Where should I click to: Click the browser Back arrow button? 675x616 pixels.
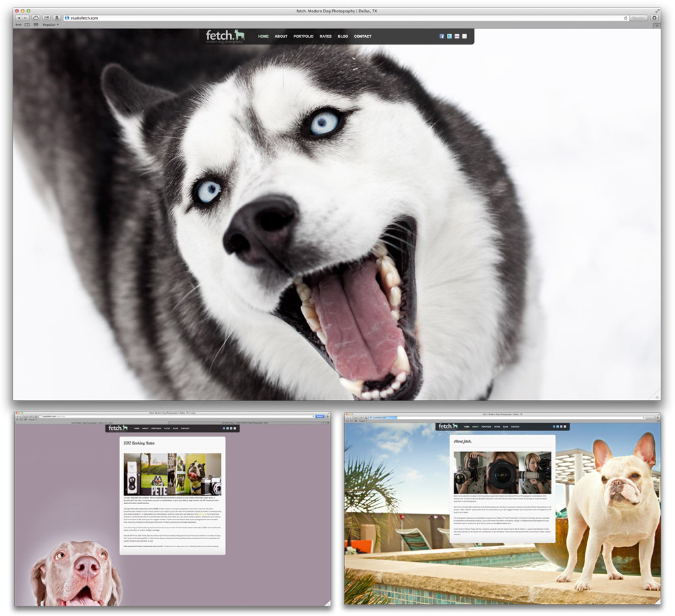coord(18,18)
